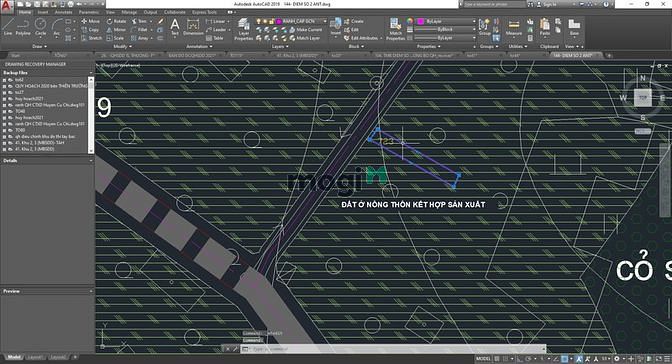Activate the Scale command
672x364 pixels.
pos(115,38)
